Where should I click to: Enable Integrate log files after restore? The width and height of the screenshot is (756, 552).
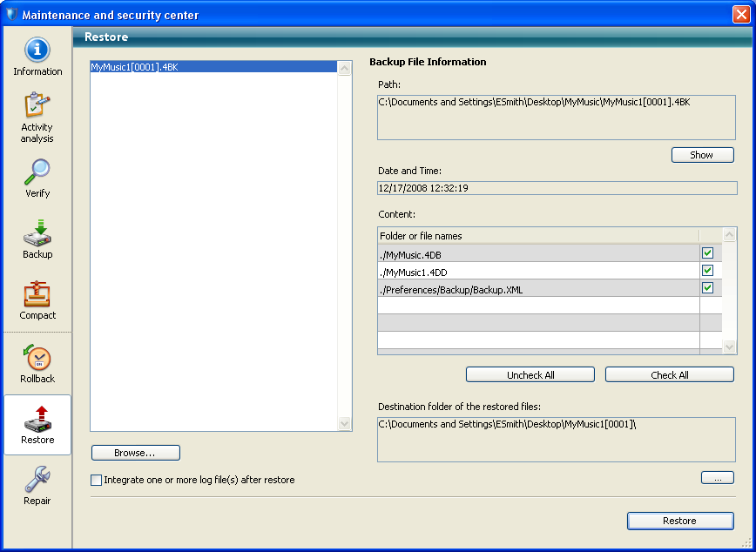97,480
